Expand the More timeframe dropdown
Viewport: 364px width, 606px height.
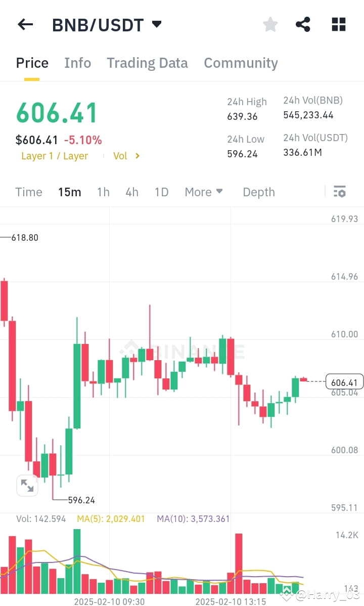pos(203,192)
